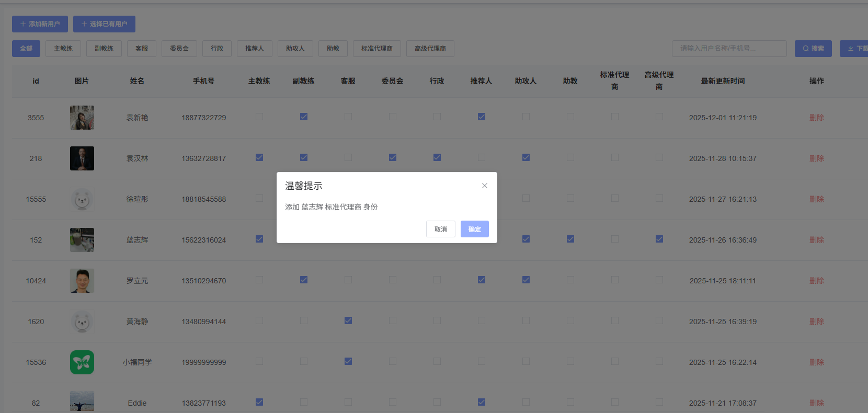
Task: Close the 温馨提示 dialog with the X
Action: pos(485,186)
